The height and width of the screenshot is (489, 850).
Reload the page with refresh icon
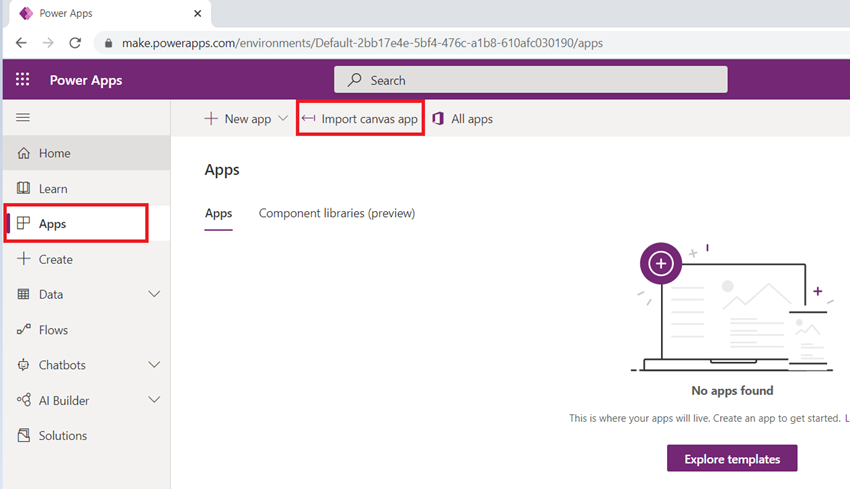click(x=75, y=43)
